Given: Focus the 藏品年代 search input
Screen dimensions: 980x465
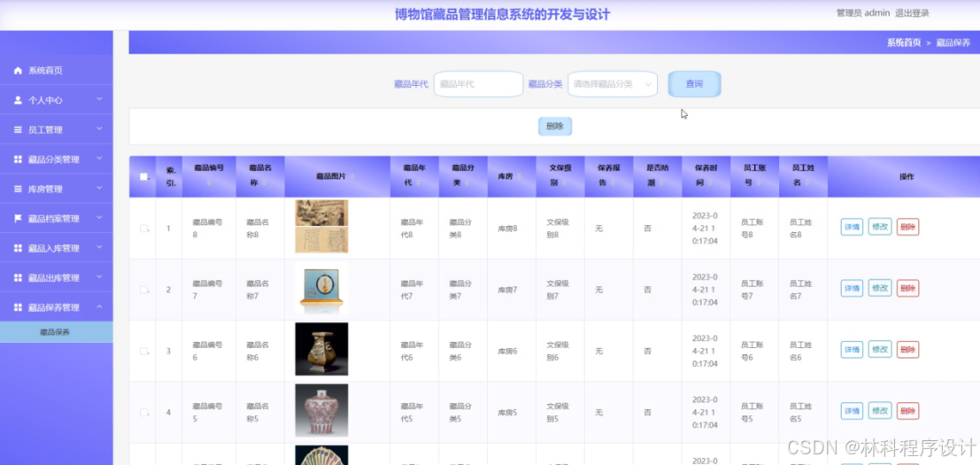Looking at the screenshot, I should [478, 84].
